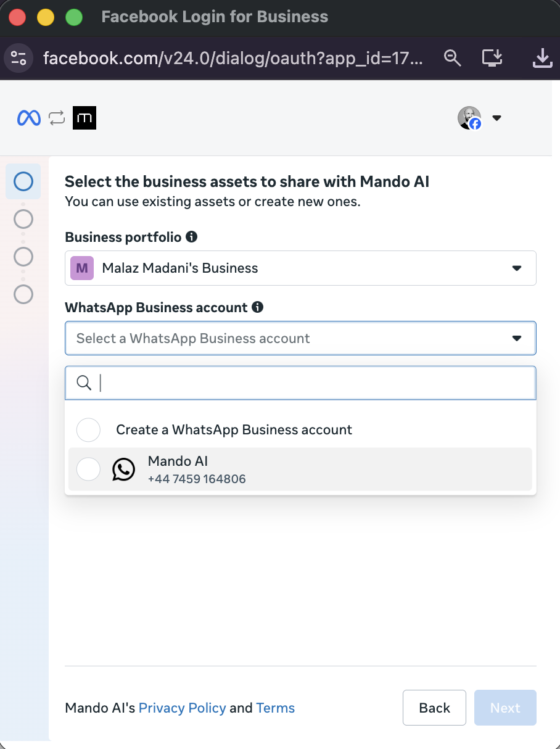The image size is (560, 749).
Task: Click the install app icon in address bar
Action: (492, 58)
